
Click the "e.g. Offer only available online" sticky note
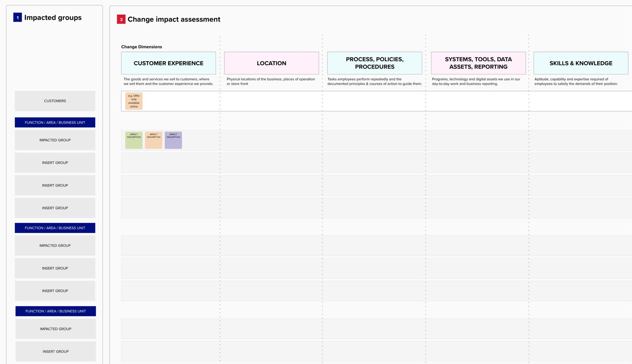pyautogui.click(x=134, y=101)
